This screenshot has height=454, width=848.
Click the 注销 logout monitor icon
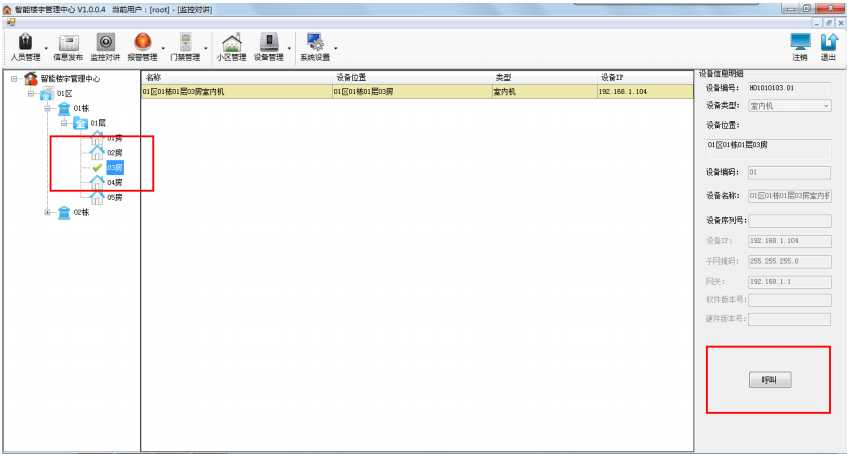pos(800,44)
